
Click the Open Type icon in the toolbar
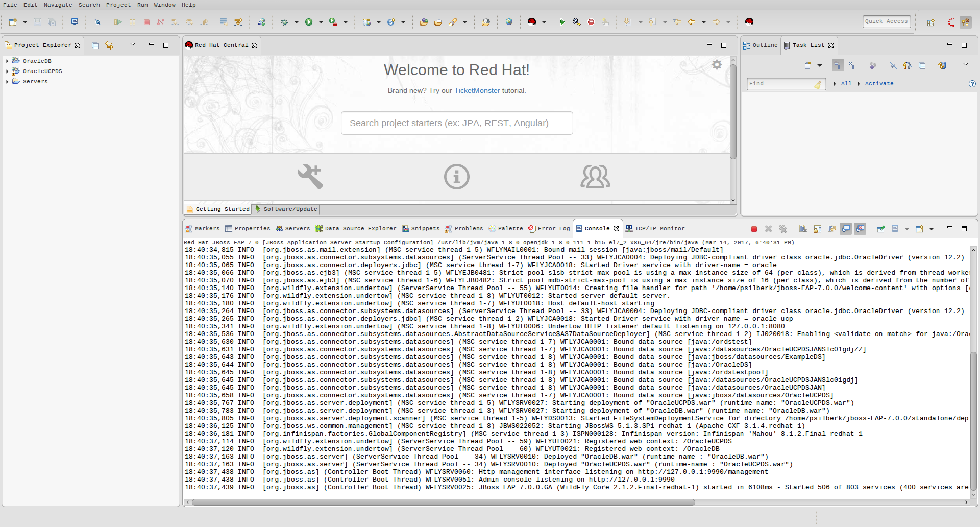coord(424,22)
